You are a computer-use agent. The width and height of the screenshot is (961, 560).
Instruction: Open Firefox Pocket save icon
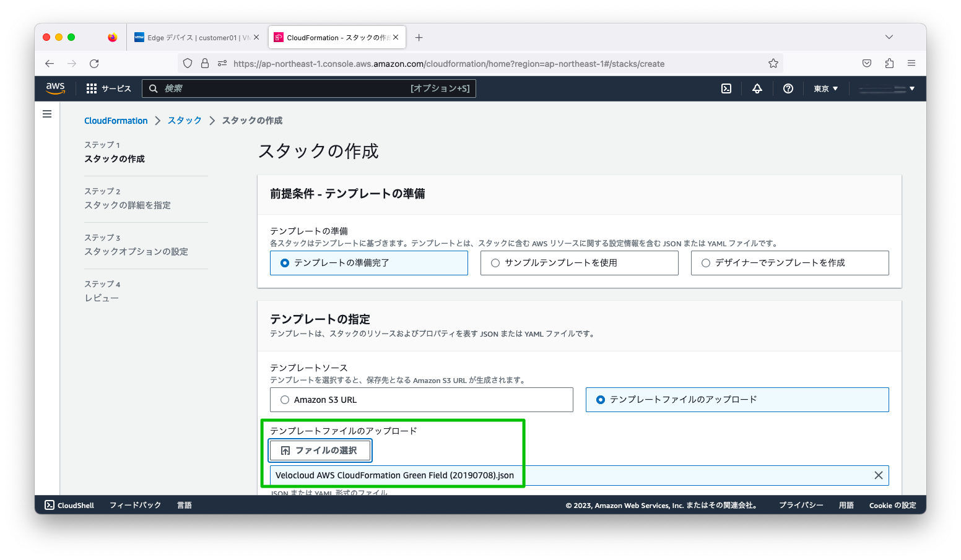[867, 63]
